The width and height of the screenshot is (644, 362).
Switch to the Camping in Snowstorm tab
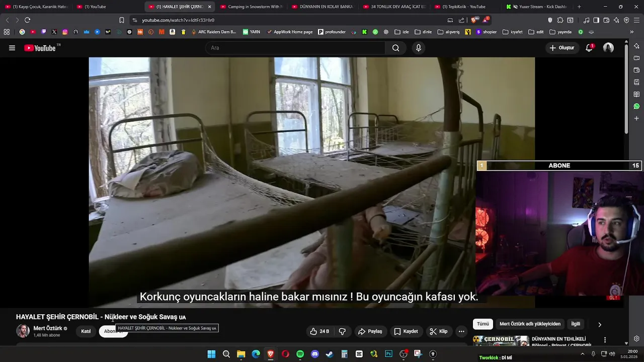252,7
